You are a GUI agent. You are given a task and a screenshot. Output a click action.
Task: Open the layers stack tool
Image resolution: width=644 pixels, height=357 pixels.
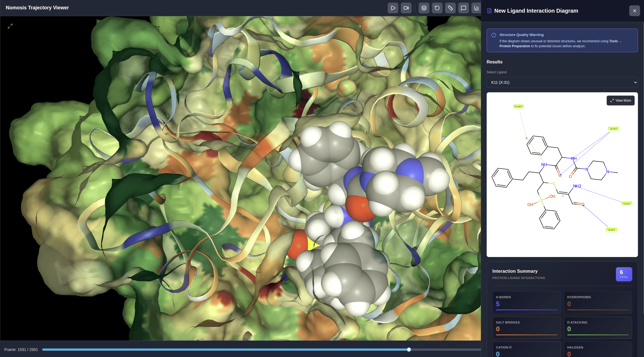pyautogui.click(x=424, y=8)
